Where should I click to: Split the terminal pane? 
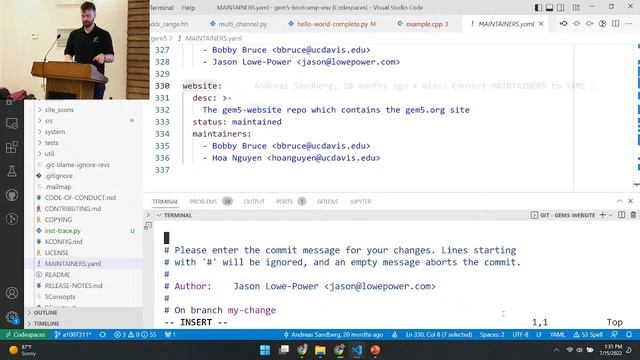pos(621,215)
